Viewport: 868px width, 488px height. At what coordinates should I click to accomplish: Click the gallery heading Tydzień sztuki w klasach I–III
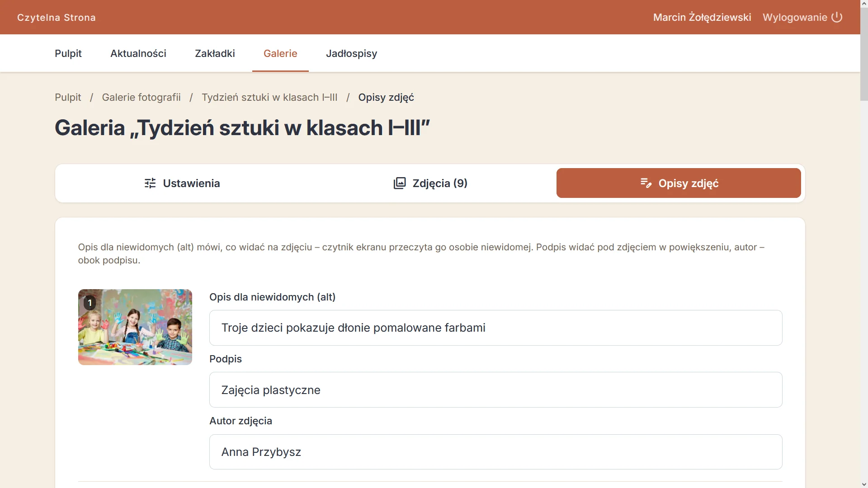242,128
